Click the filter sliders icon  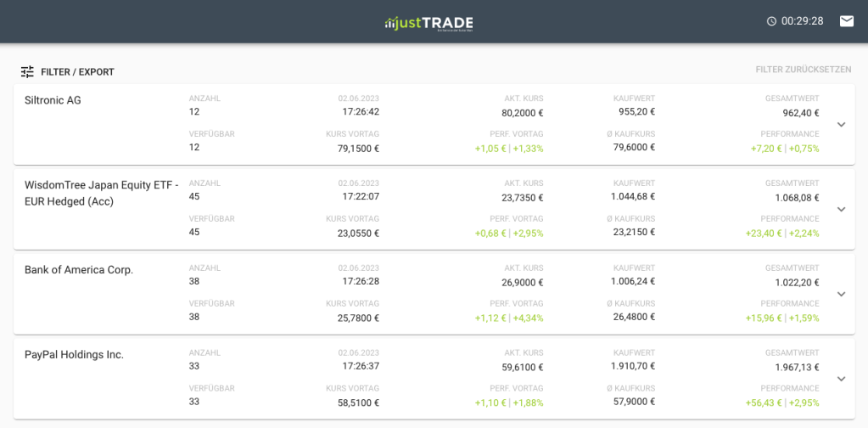(27, 72)
